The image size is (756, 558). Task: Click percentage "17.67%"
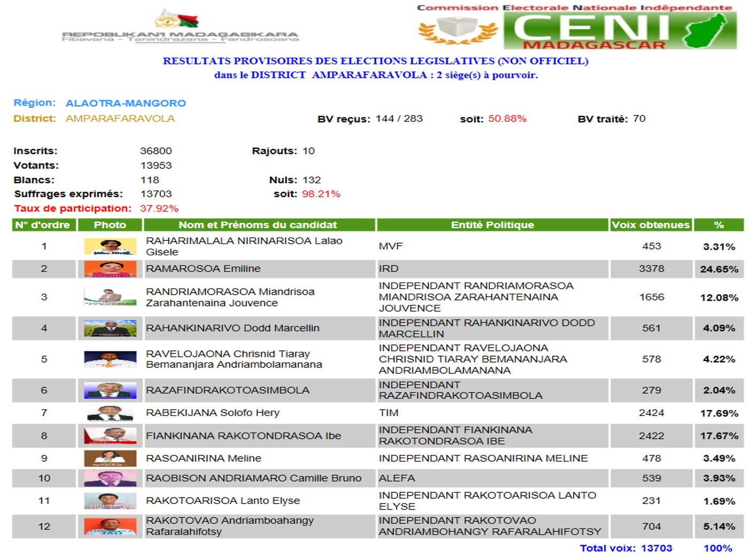pos(719,436)
